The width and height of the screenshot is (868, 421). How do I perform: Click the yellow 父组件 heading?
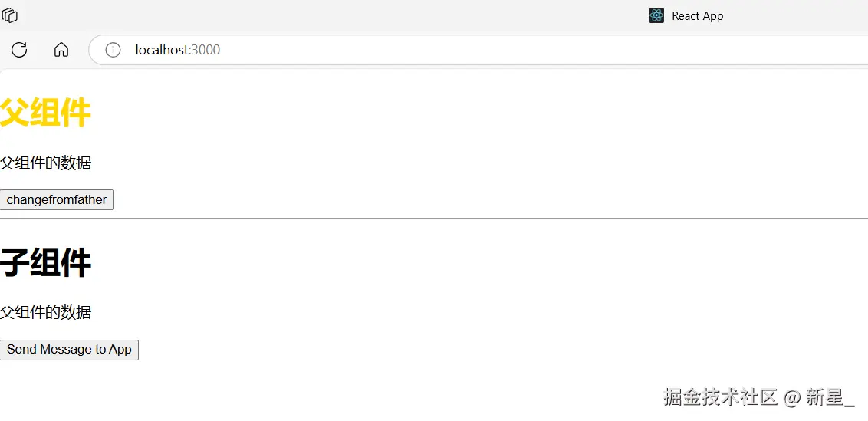[46, 113]
